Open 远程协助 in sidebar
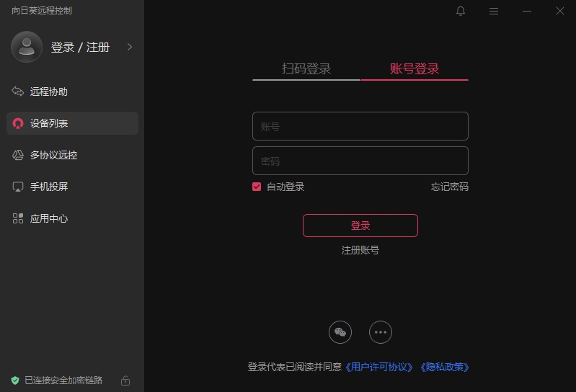576x392 pixels. click(x=72, y=92)
